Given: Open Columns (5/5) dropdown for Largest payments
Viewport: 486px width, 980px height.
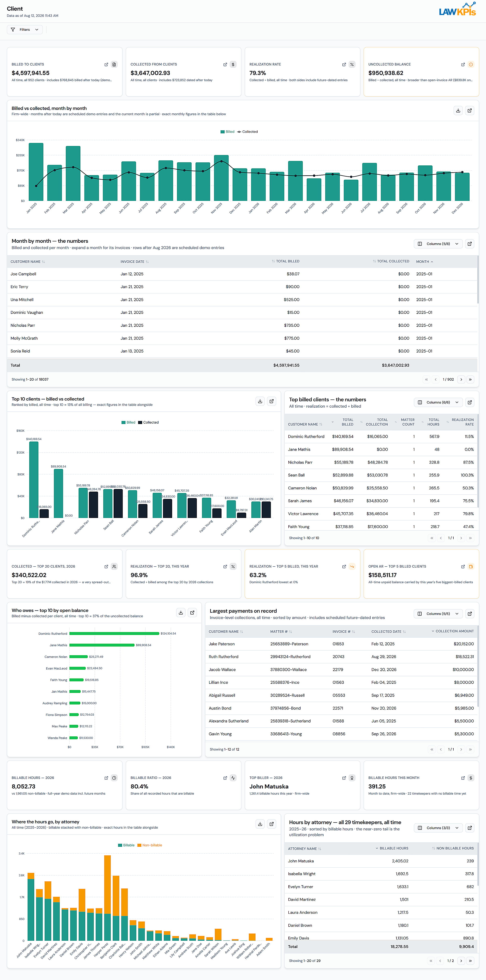Looking at the screenshot, I should pyautogui.click(x=438, y=614).
